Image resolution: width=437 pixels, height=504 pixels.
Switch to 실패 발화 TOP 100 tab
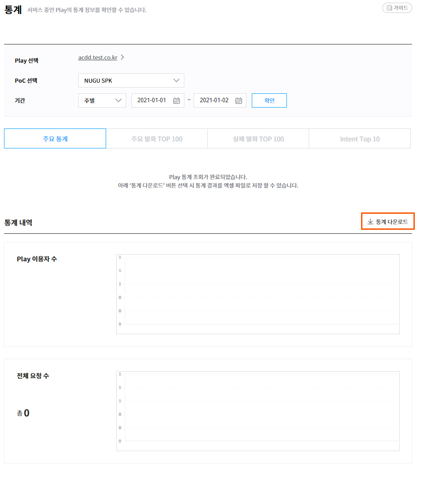click(x=258, y=139)
